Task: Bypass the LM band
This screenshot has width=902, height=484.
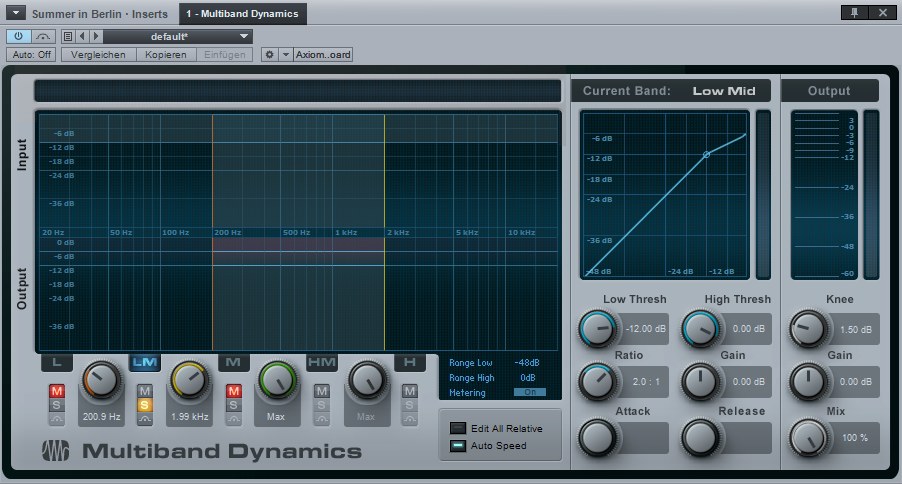Action: click(144, 419)
